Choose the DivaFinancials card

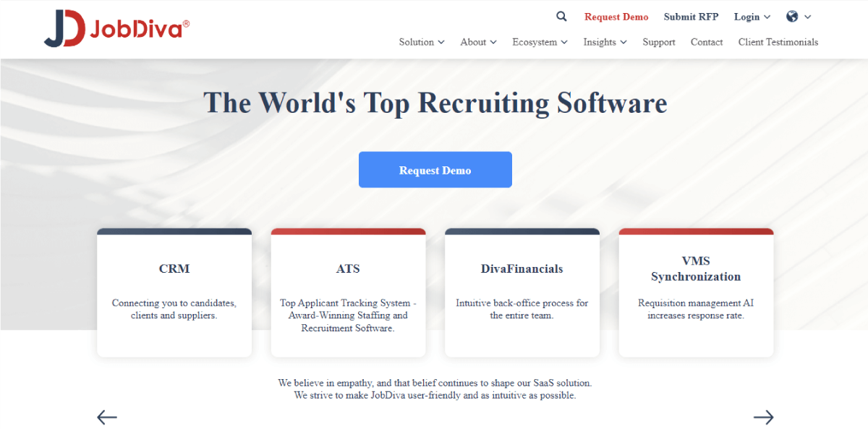(522, 292)
